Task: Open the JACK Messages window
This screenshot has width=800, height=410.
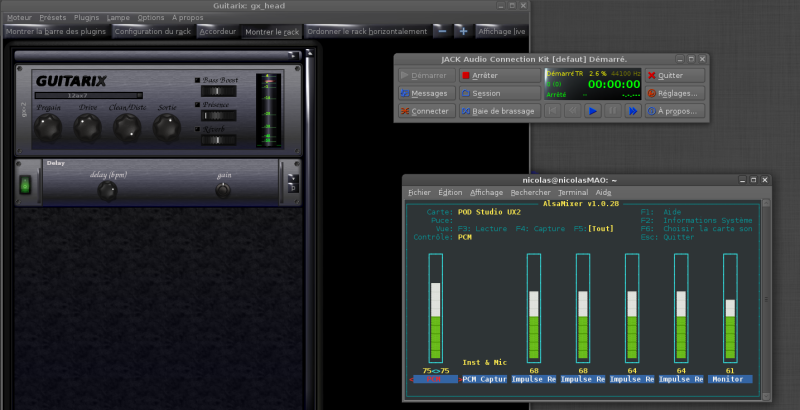Action: pyautogui.click(x=425, y=93)
